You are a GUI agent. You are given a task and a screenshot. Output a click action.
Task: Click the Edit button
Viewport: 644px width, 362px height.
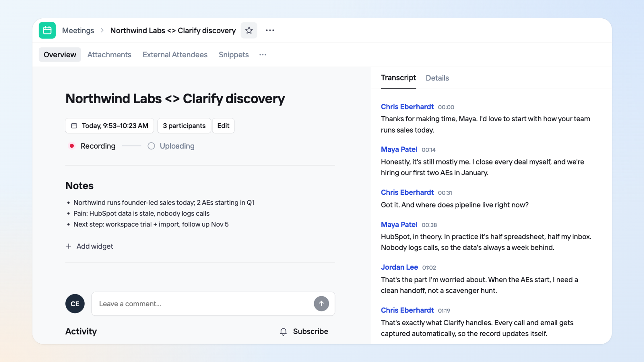[223, 125]
